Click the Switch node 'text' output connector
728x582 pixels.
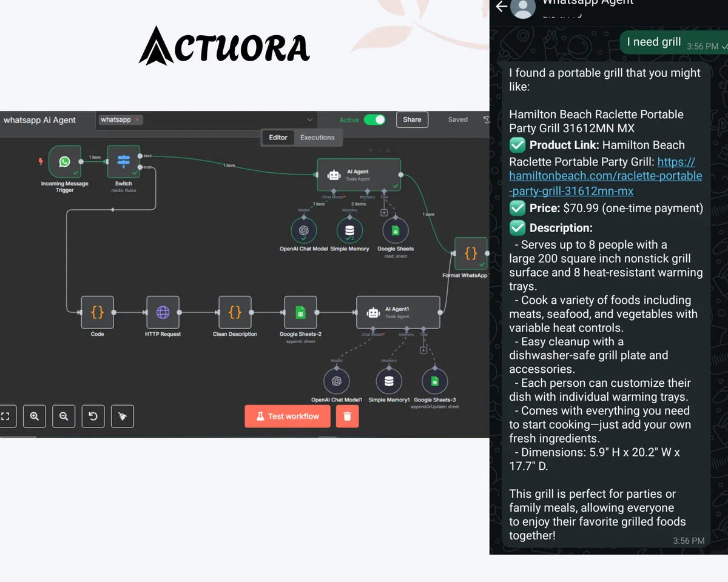(x=140, y=156)
